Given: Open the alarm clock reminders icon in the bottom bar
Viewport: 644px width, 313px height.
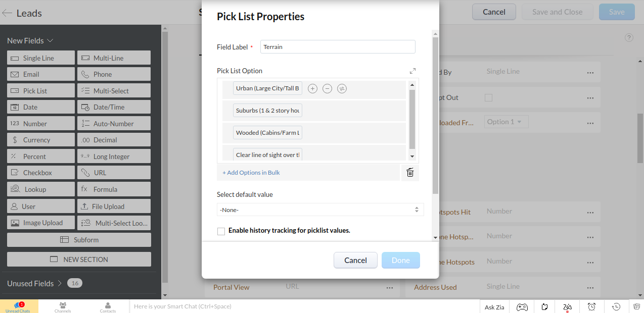Looking at the screenshot, I should (591, 306).
